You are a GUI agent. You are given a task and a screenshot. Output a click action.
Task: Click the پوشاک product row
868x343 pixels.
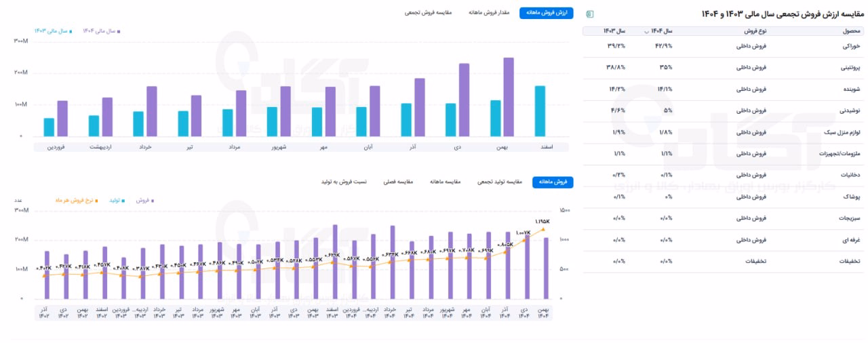[x=723, y=197]
